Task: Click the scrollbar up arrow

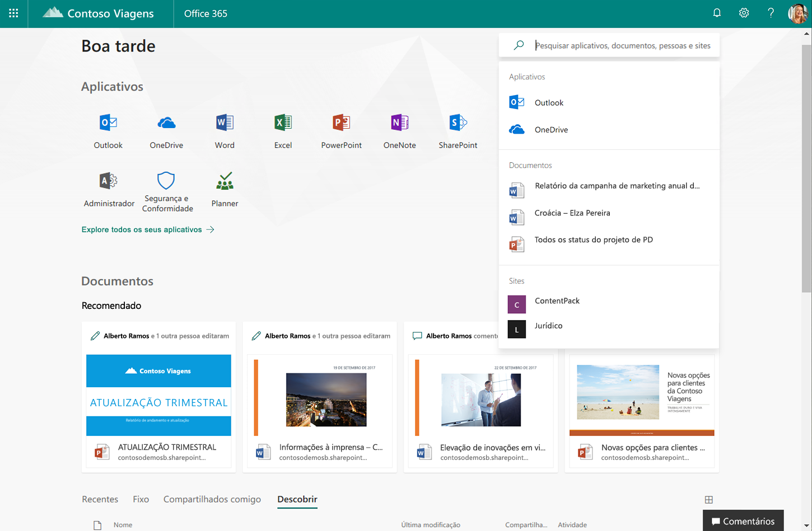Action: [x=806, y=34]
